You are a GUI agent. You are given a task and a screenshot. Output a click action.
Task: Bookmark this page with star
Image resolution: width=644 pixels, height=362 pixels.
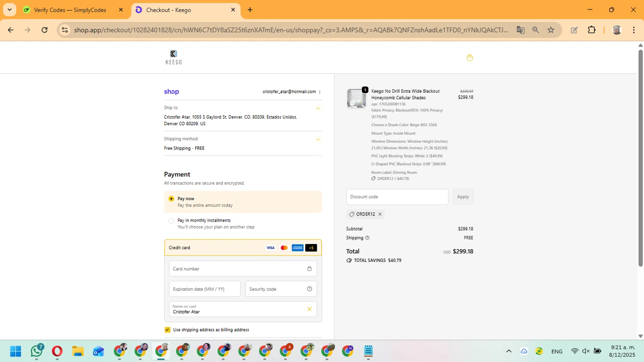(x=551, y=30)
